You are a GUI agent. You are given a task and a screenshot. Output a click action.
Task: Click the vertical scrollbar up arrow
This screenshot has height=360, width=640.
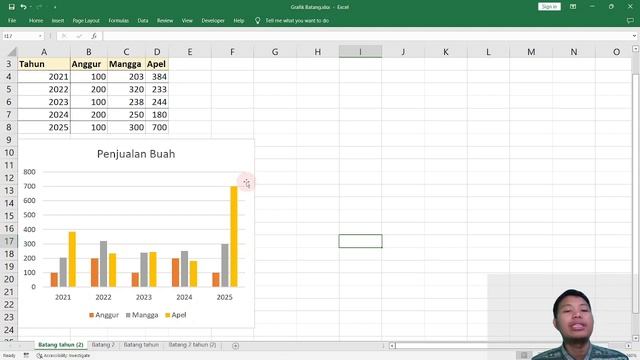pos(636,49)
